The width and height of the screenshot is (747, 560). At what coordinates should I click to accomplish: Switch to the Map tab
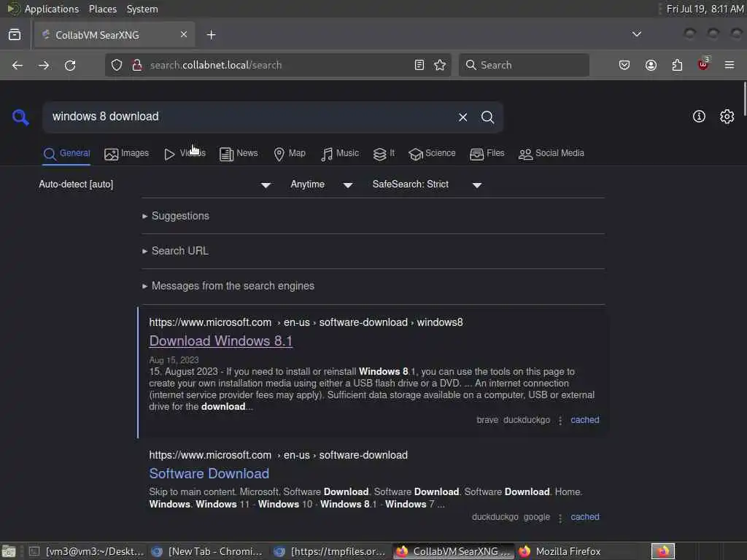click(290, 154)
